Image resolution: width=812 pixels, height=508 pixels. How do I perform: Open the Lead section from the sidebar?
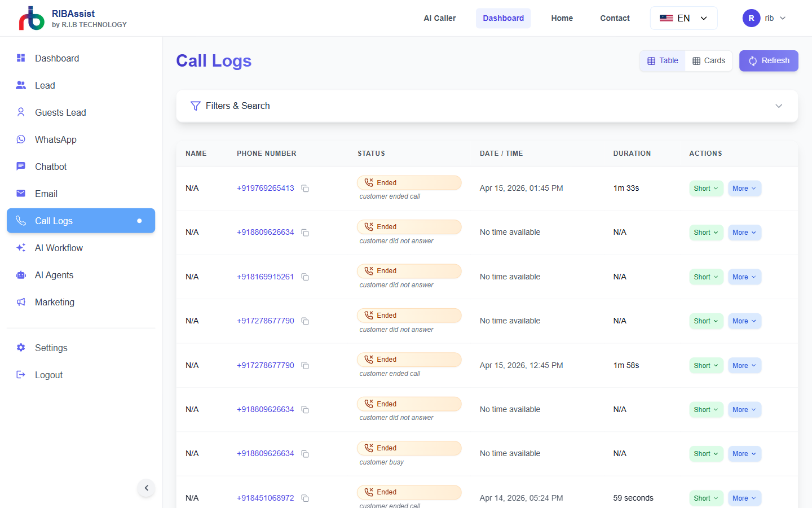point(44,85)
